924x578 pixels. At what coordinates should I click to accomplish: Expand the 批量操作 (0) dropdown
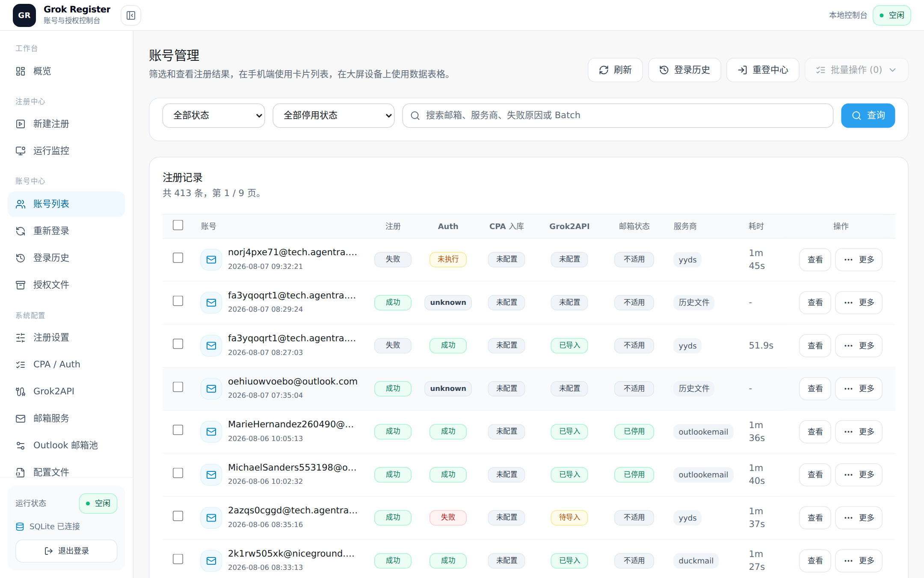[x=856, y=70]
